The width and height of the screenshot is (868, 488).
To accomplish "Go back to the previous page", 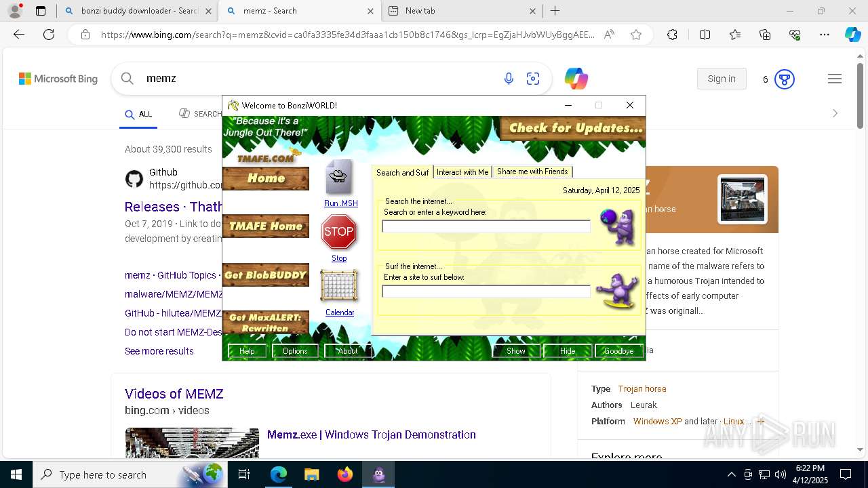I will 19,35.
